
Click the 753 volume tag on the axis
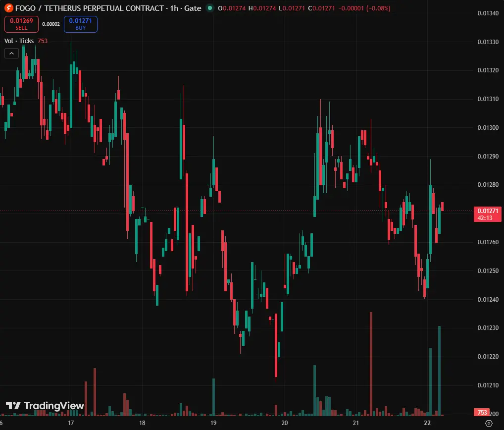tap(482, 413)
